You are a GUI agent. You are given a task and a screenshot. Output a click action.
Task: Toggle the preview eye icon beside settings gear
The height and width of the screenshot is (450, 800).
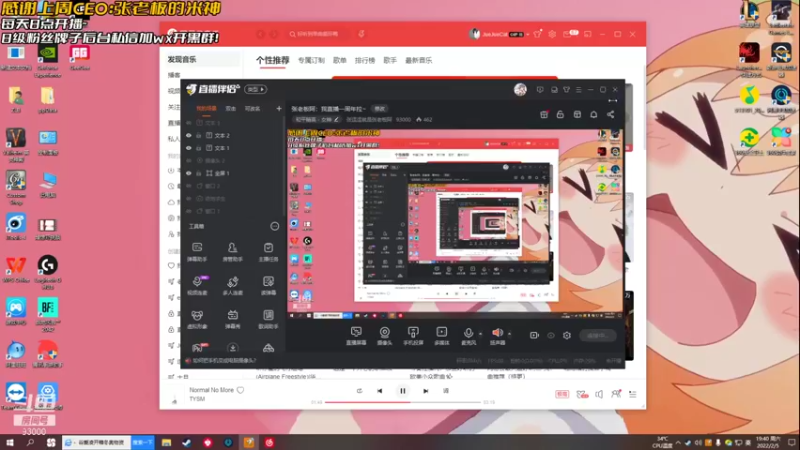point(551,336)
